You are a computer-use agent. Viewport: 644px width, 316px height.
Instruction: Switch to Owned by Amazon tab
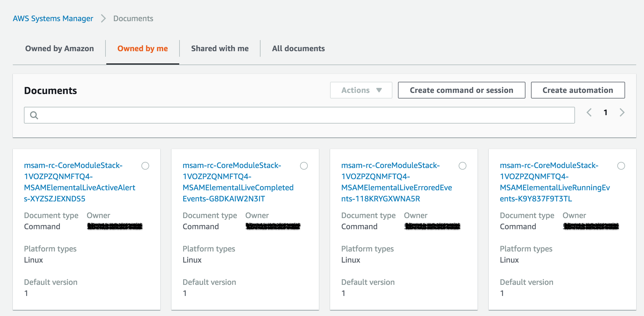pos(60,48)
